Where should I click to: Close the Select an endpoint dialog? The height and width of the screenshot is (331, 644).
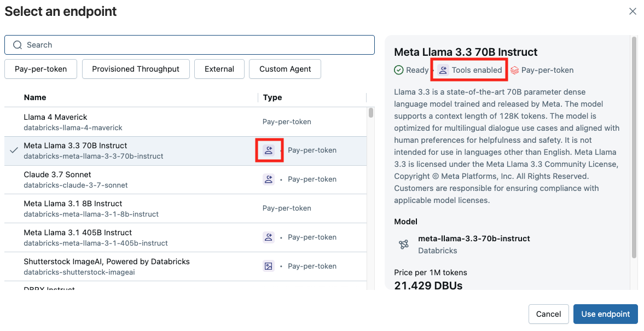(x=633, y=11)
